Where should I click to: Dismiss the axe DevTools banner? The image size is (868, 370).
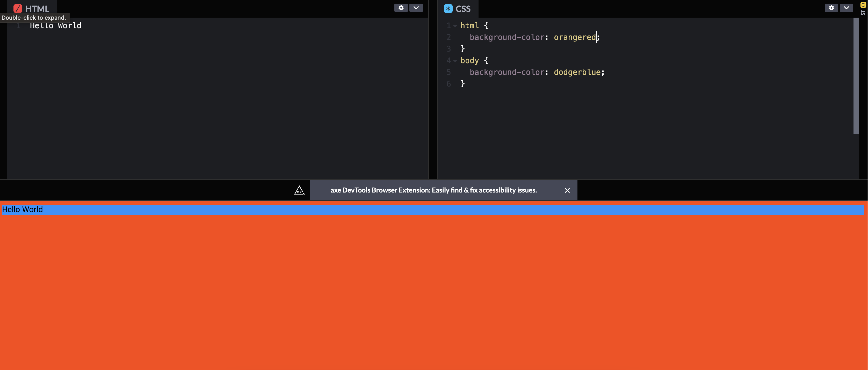[x=567, y=190]
